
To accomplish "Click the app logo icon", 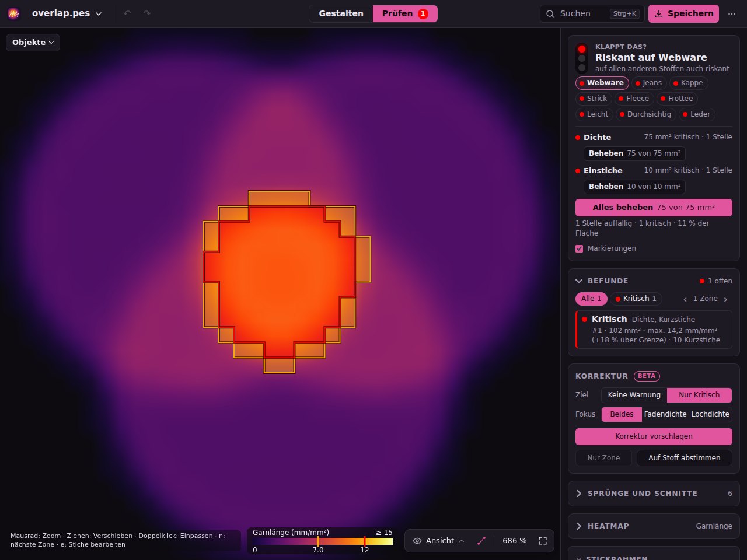I will 13,13.
